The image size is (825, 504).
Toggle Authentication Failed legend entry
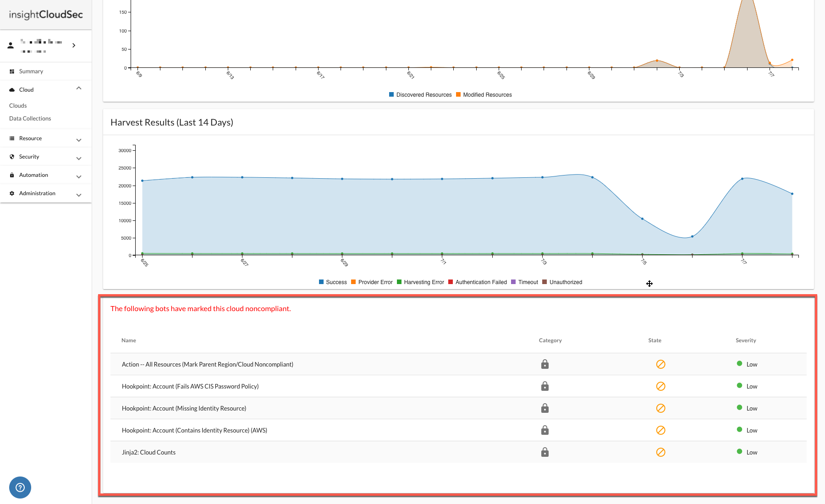pos(478,282)
